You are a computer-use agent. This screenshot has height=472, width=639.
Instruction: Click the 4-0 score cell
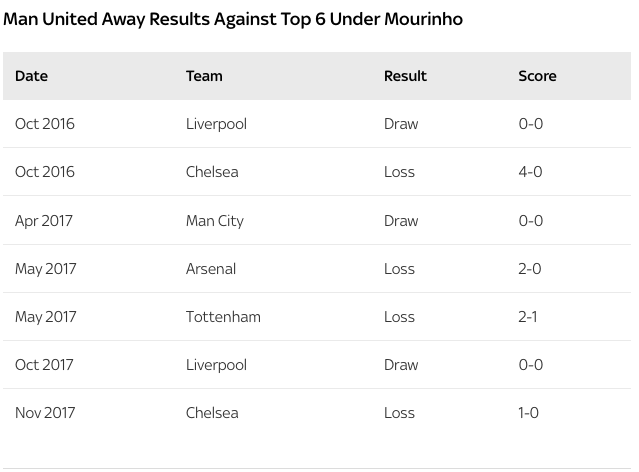pos(530,172)
